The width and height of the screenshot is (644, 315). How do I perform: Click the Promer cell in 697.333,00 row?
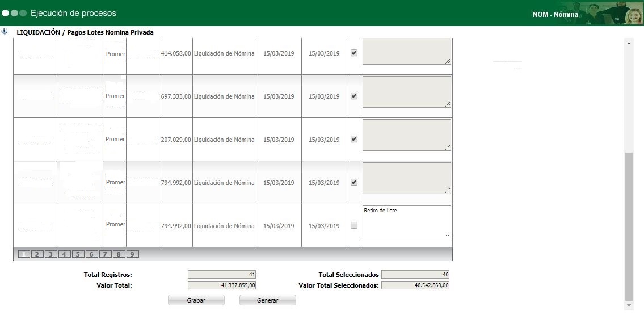115,96
